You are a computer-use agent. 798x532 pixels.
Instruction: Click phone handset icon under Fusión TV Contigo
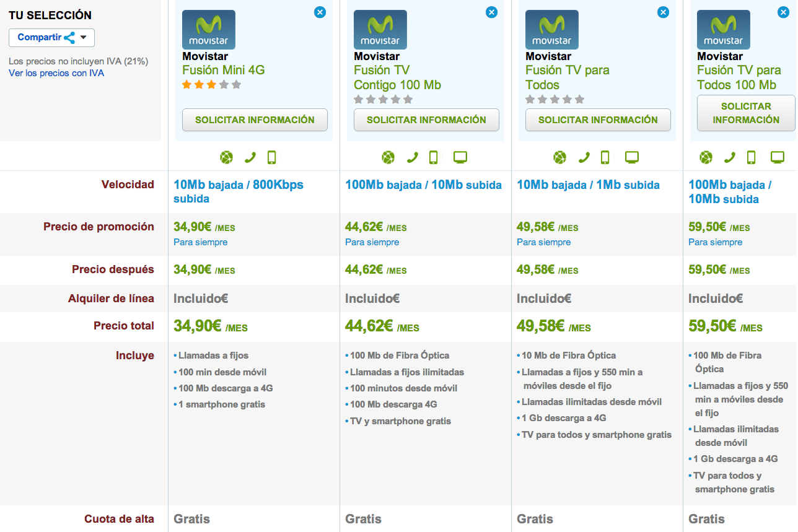pos(413,158)
